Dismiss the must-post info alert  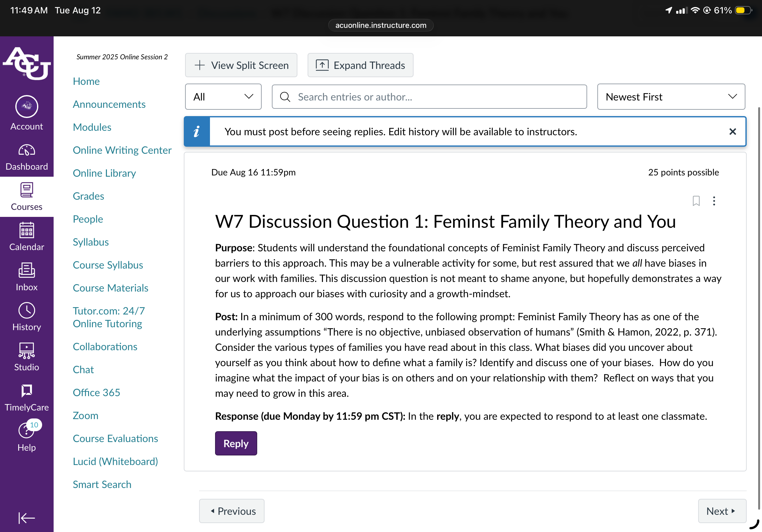[x=732, y=132]
